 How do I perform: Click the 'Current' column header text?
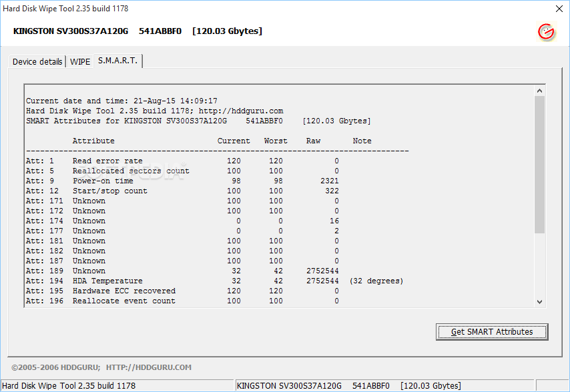[x=234, y=141]
